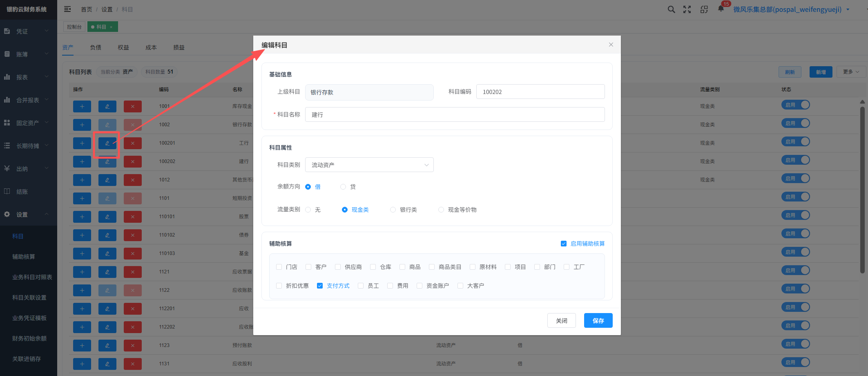This screenshot has width=868, height=376.
Task: Expand the 出纳 sidebar menu
Action: [x=28, y=168]
